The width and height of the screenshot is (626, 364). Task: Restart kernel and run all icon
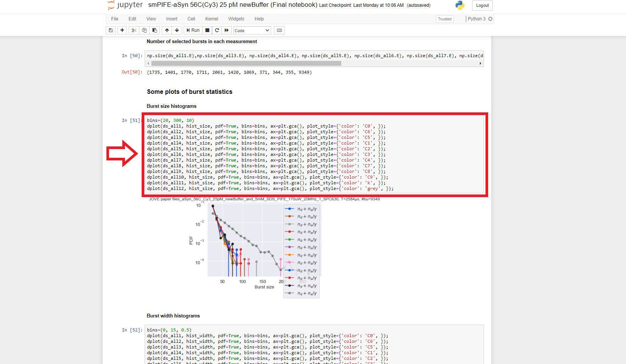pyautogui.click(x=226, y=30)
